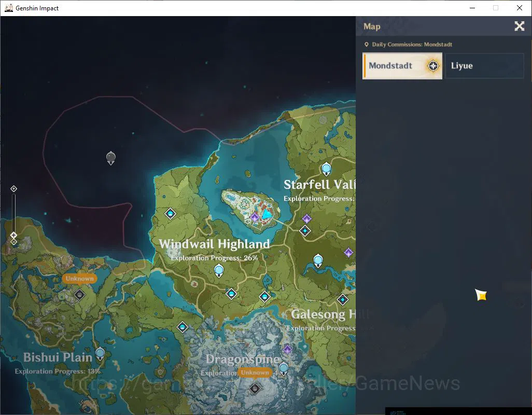The height and width of the screenshot is (415, 532).
Task: Select the grey locked marker in the sea
Action: (110, 158)
